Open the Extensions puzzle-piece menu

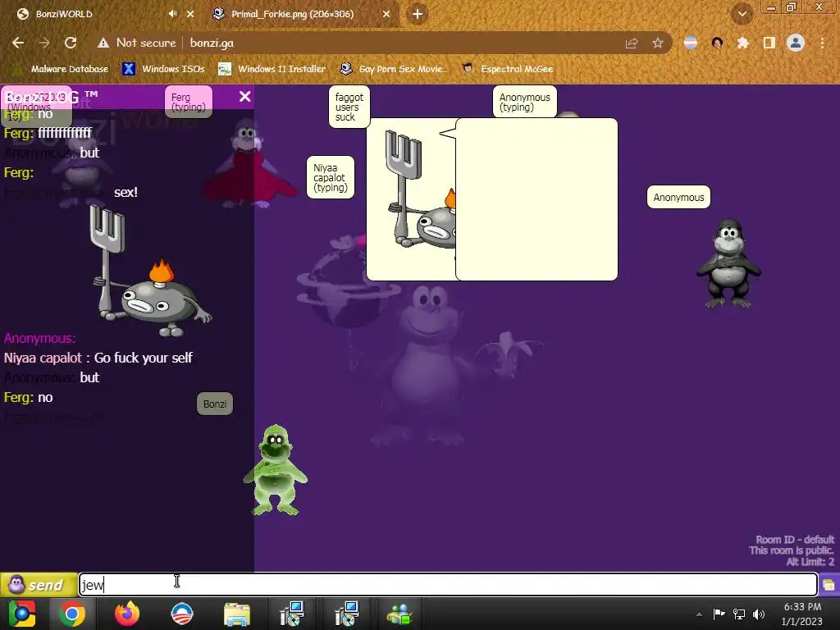pos(743,43)
